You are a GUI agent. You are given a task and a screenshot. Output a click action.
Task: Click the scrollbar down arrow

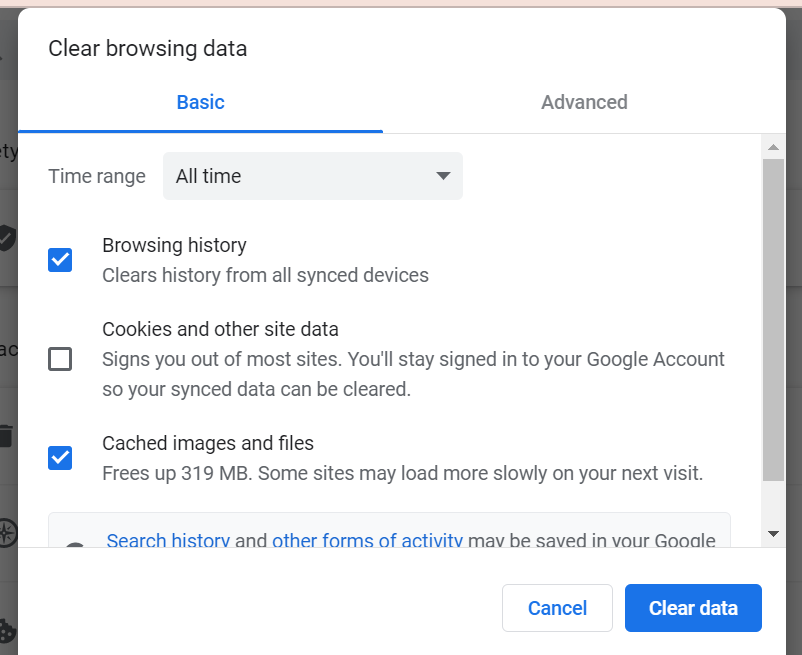click(x=773, y=534)
